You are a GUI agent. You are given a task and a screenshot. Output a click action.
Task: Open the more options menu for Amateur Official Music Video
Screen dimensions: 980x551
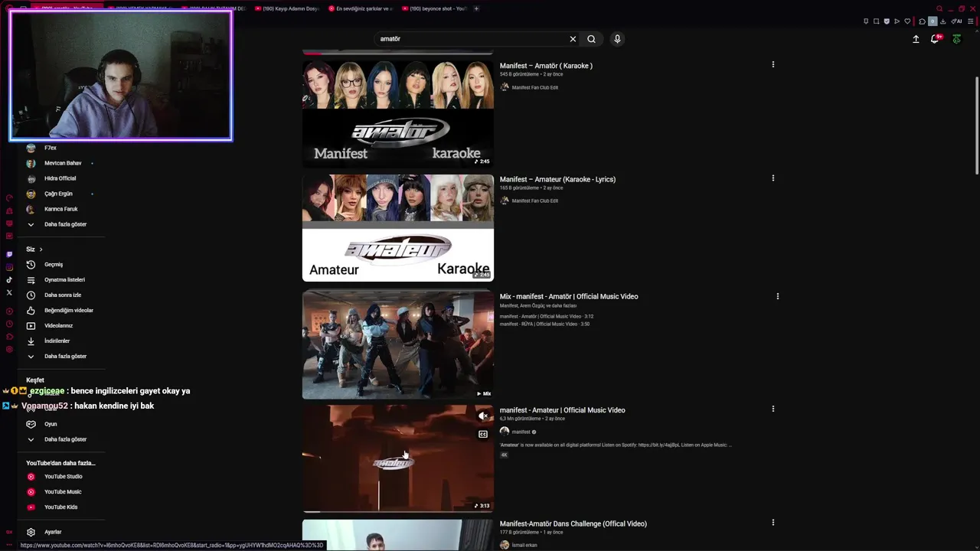(x=773, y=409)
